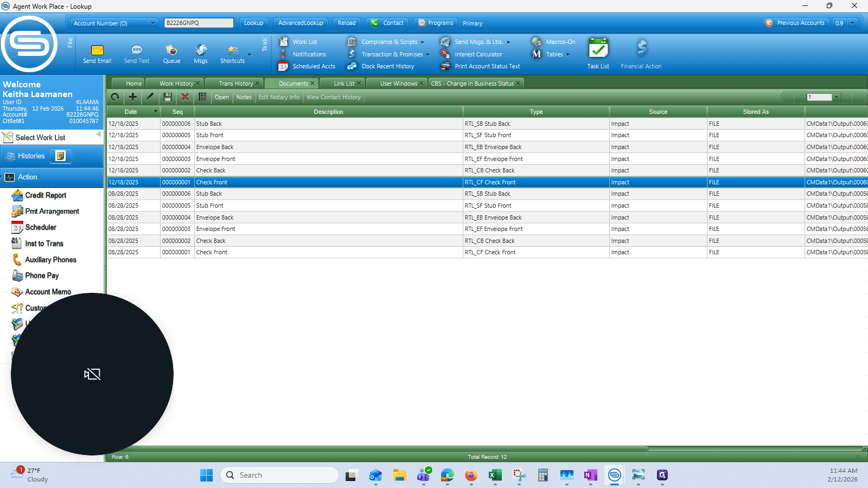Click the Send Email icon
This screenshot has width=868, height=488.
point(97,50)
